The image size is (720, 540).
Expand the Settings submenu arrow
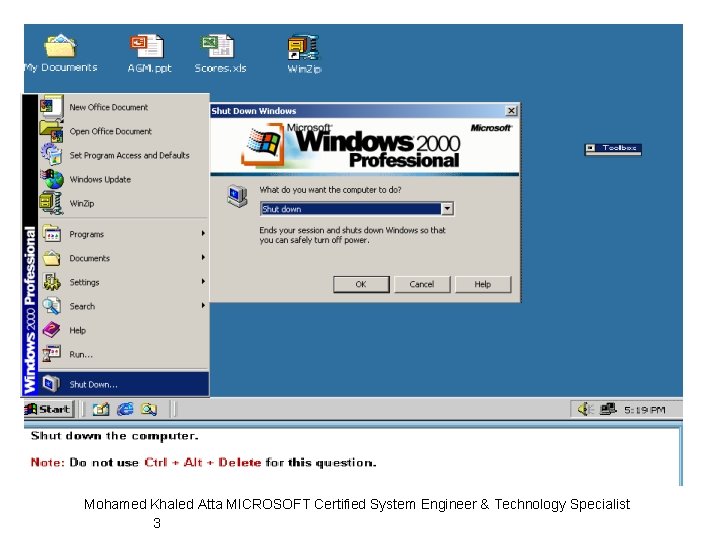pyautogui.click(x=203, y=281)
